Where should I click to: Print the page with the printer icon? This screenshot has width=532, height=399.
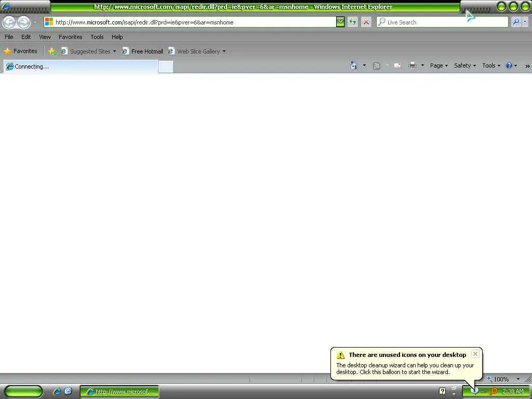point(412,65)
